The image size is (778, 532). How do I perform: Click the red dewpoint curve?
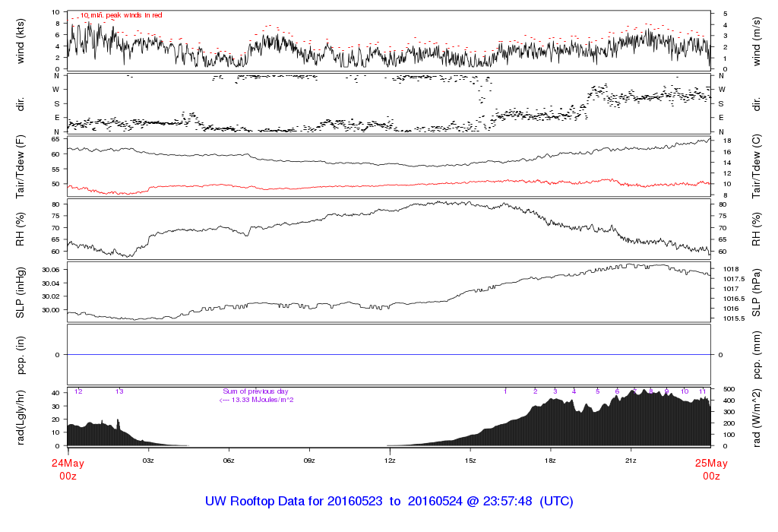(389, 185)
